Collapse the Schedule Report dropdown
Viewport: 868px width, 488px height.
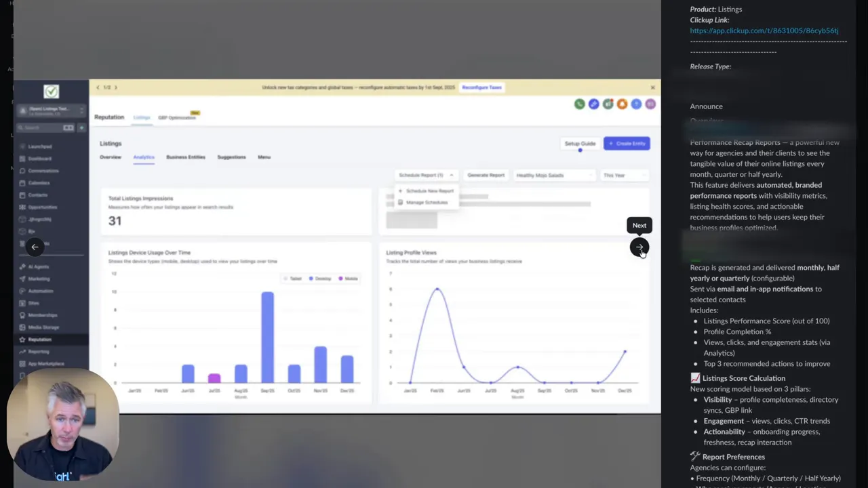click(x=452, y=175)
